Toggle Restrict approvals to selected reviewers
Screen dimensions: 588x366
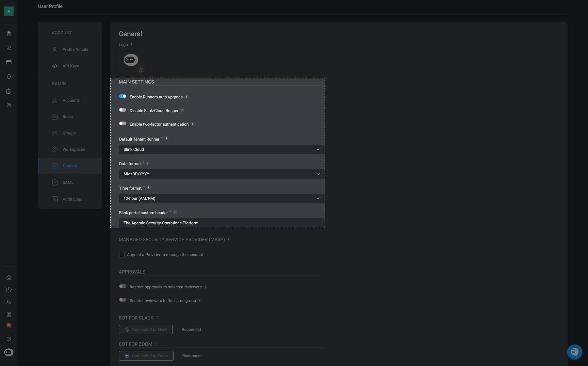[x=122, y=286]
